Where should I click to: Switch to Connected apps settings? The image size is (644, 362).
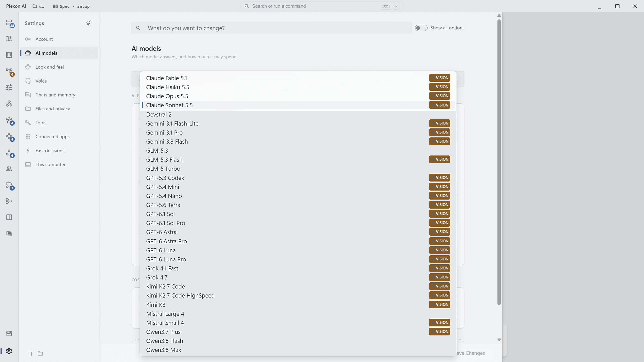(x=59, y=137)
